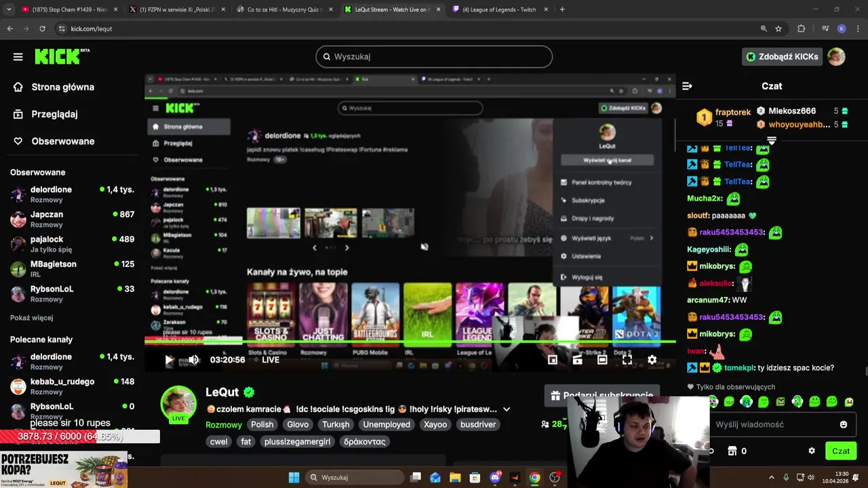Open the chat shop icon
The height and width of the screenshot is (488, 868).
[x=732, y=451]
